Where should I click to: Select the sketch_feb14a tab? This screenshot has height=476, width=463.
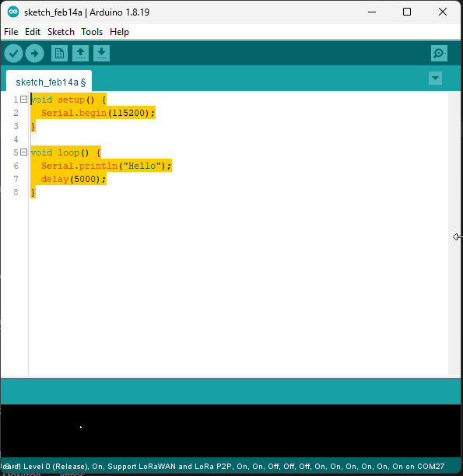49,82
